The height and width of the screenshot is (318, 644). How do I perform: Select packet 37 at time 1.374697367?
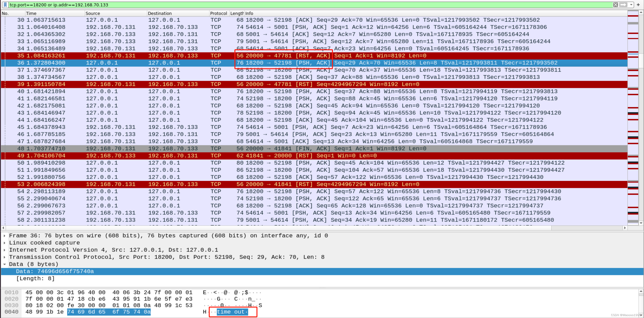[x=314, y=70]
